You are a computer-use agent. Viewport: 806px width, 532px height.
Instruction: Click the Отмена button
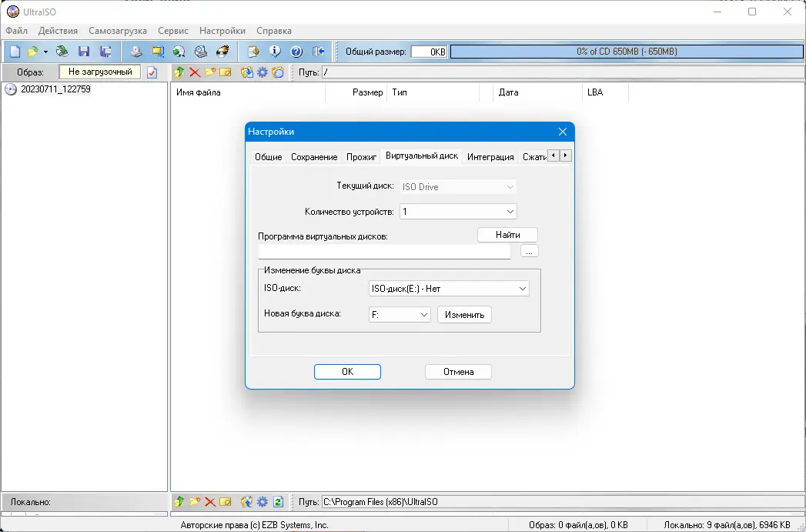[x=459, y=372]
